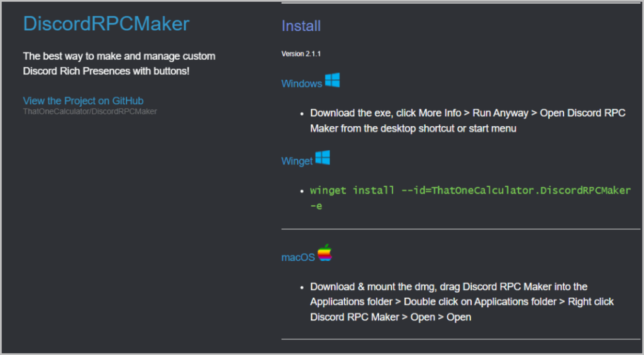Click the Download & mount the dmg instructions
Screen dimensions: 644x355
[x=462, y=302]
